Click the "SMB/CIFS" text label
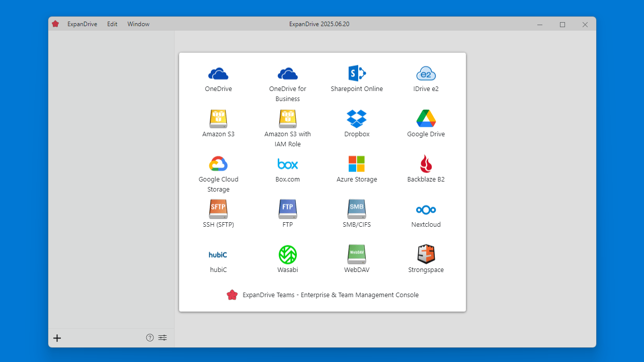 [357, 225]
